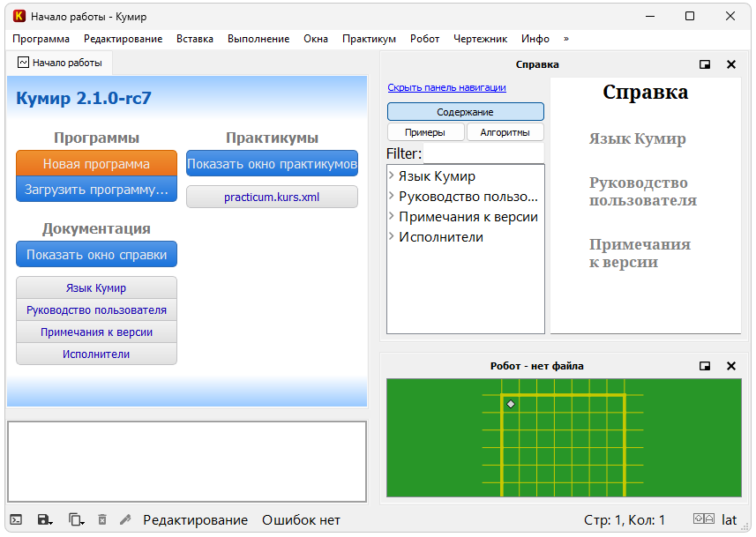The height and width of the screenshot is (537, 756).
Task: Open the Инфо menu
Action: 535,39
